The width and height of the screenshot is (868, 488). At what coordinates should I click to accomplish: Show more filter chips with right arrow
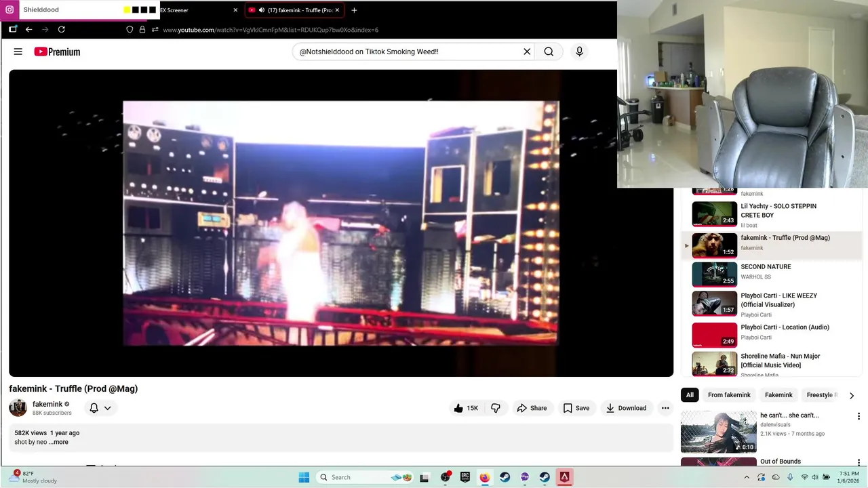852,395
